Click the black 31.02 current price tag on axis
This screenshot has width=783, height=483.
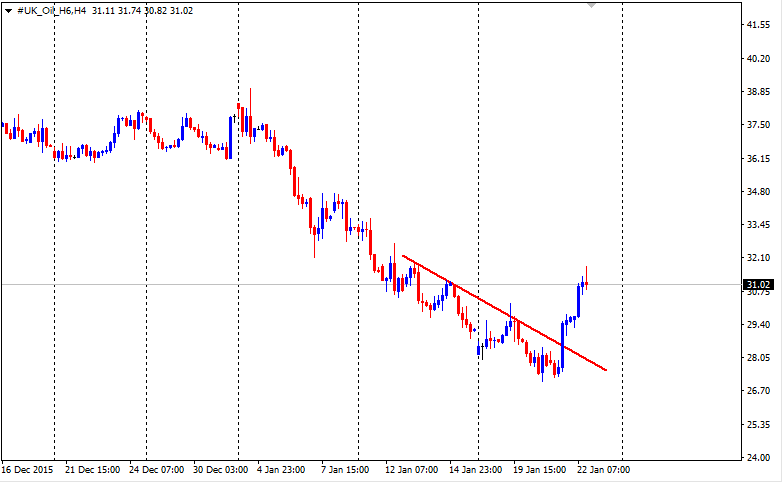[x=758, y=285]
